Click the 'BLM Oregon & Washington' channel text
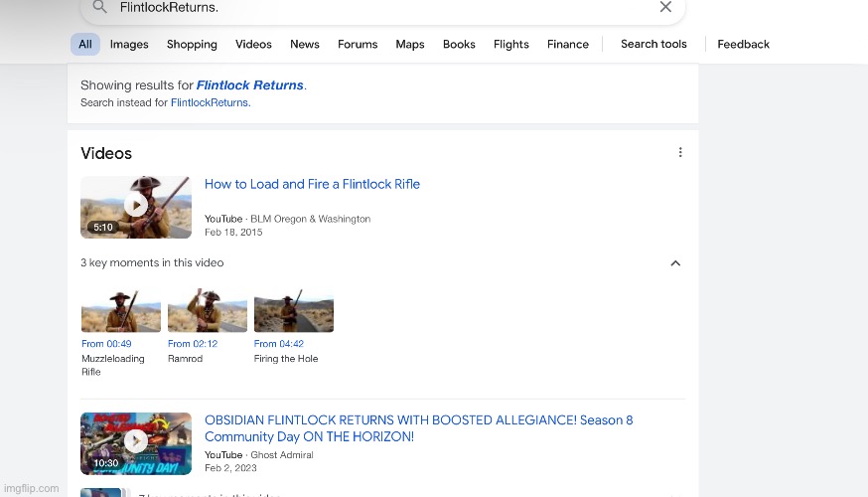The width and height of the screenshot is (868, 497). pos(311,219)
